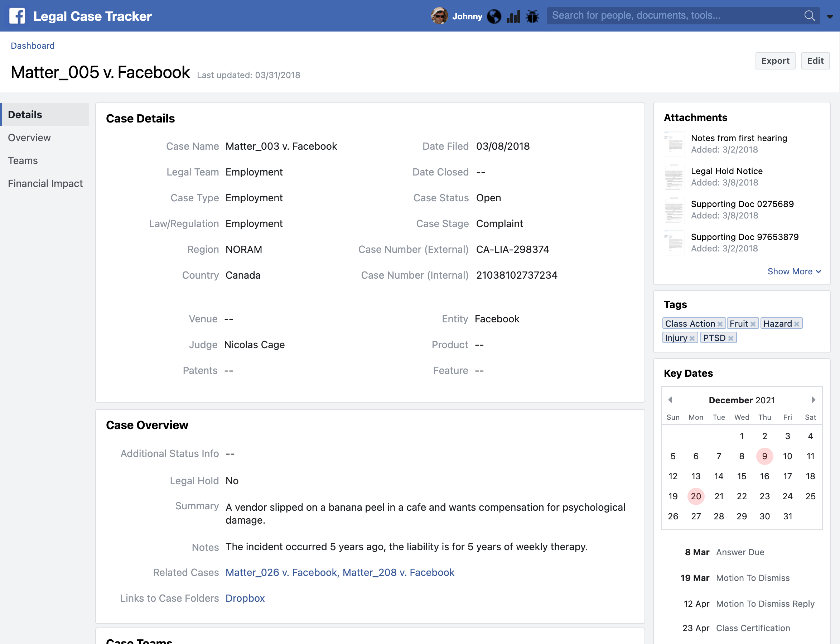Click the bug report icon

coord(532,16)
